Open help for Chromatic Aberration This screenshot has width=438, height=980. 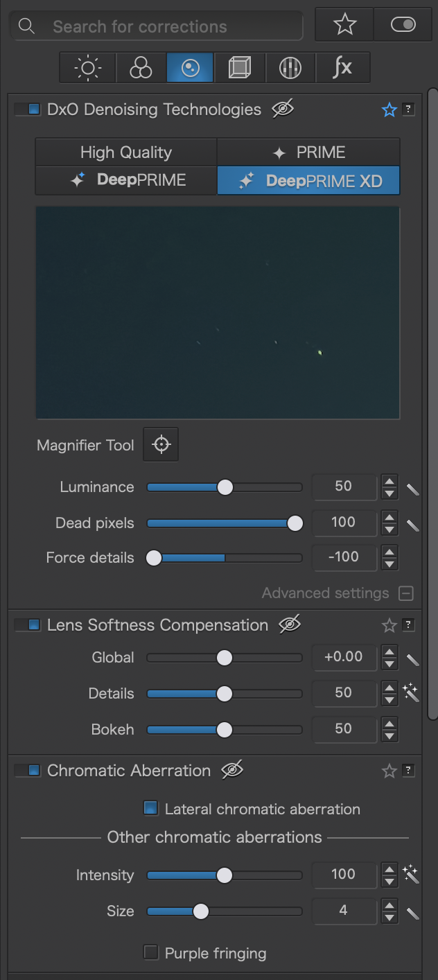click(409, 771)
